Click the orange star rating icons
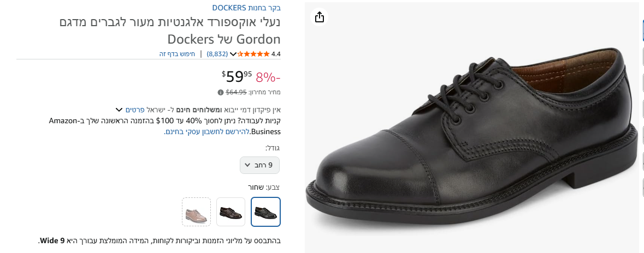Screen dimensions: 644x253 point(255,53)
